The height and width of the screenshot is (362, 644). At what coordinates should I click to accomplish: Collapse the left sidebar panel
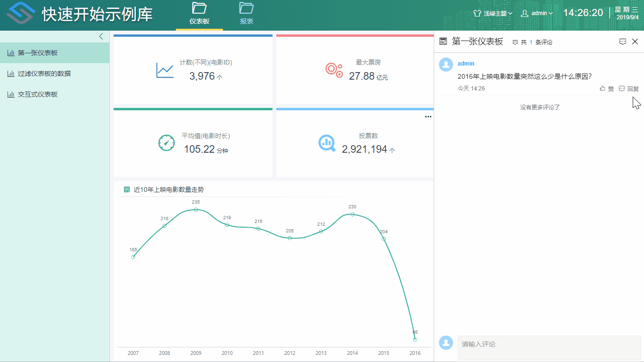101,36
